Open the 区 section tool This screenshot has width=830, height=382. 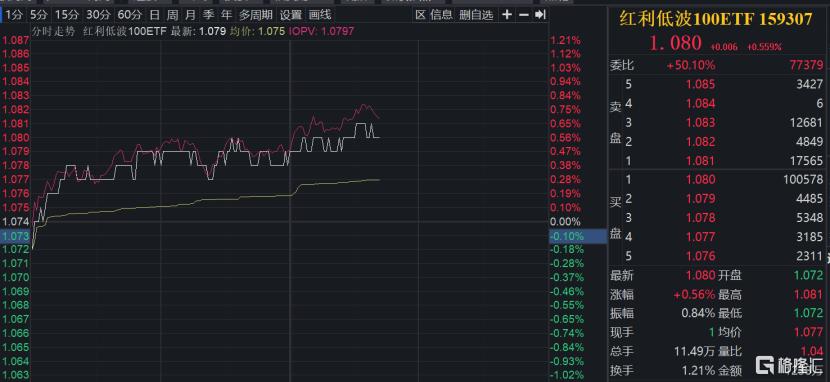point(420,15)
